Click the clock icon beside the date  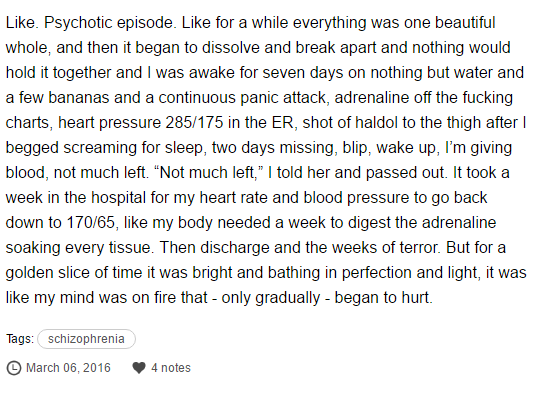tap(14, 368)
